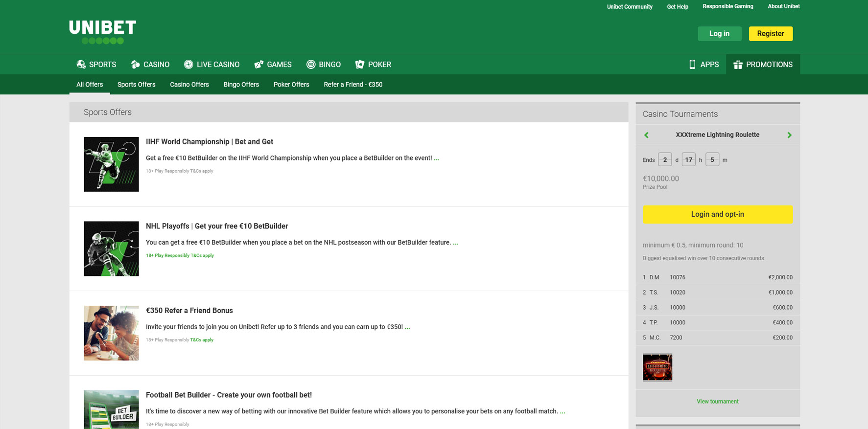Select the All Offers tab
The height and width of the screenshot is (429, 868).
(90, 85)
